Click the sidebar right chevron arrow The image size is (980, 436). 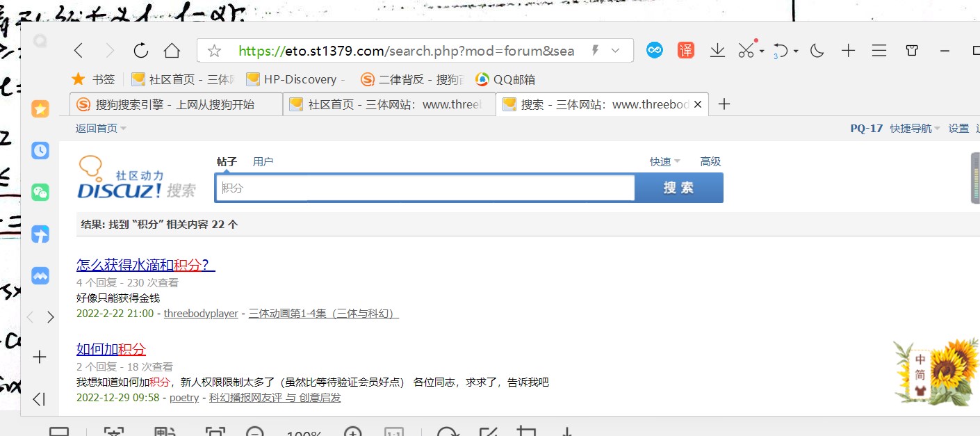[x=50, y=317]
